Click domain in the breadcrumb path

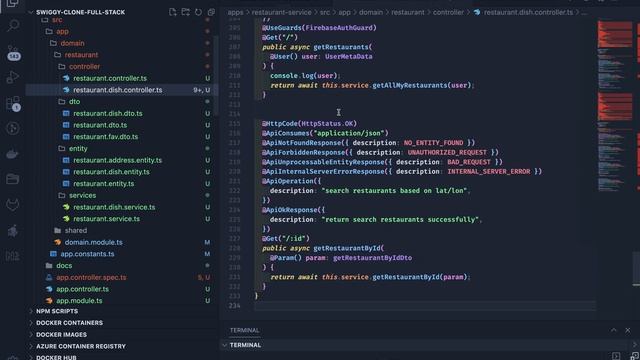click(371, 12)
